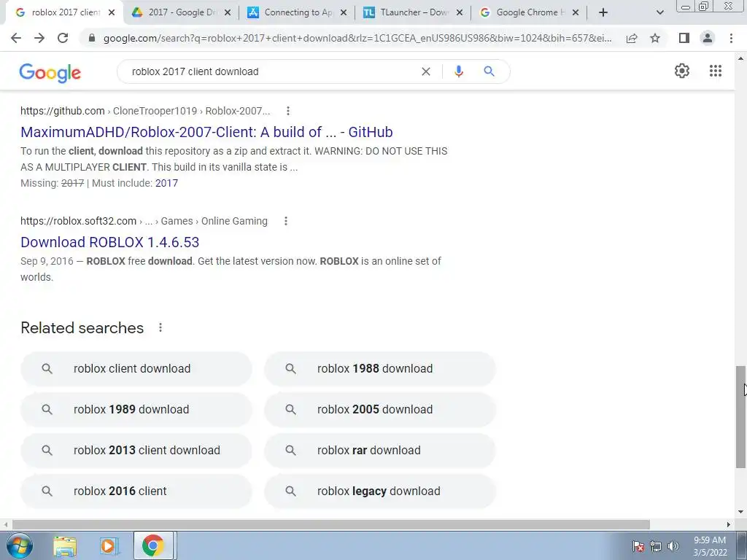Click the taskbar clock showing 9:59 AM
747x560 pixels.
[710, 546]
